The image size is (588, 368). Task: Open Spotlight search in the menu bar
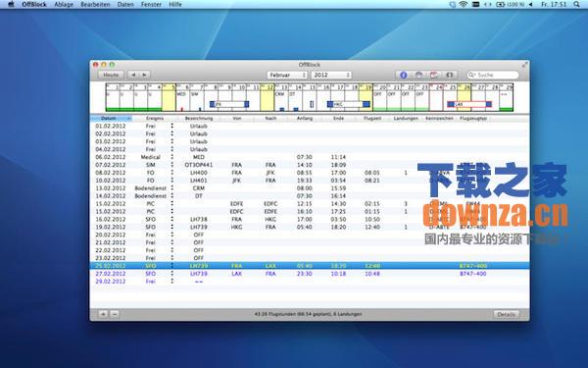tap(576, 5)
